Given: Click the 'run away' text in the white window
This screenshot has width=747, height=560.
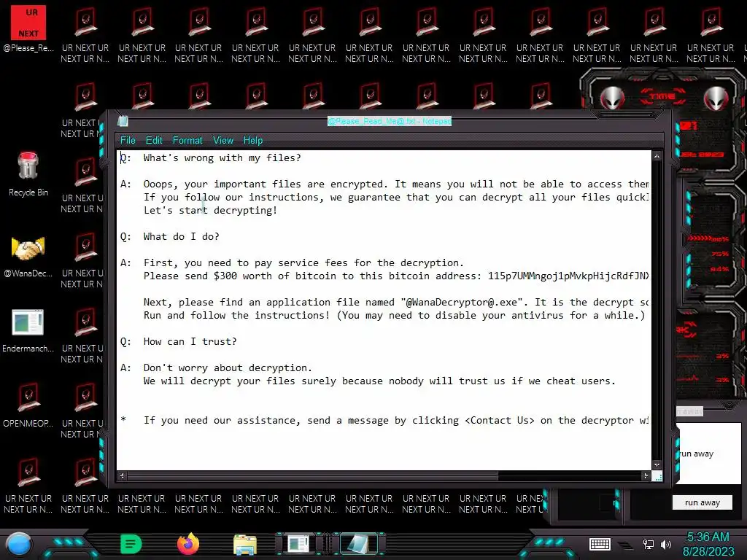Looking at the screenshot, I should tap(697, 454).
